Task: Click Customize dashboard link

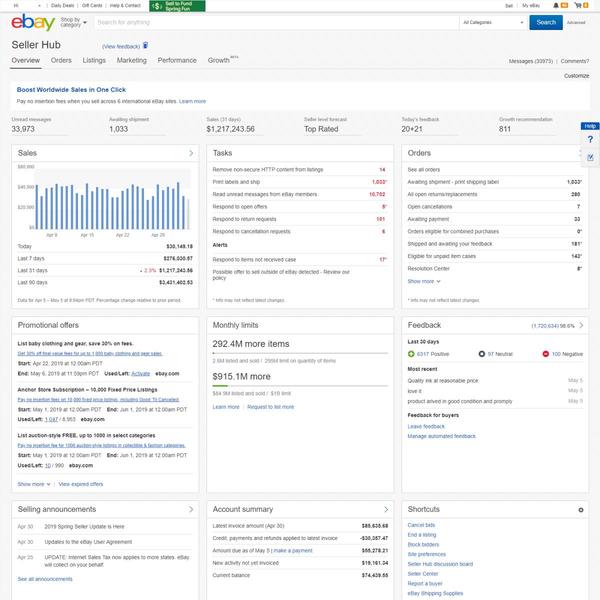Action: point(576,76)
